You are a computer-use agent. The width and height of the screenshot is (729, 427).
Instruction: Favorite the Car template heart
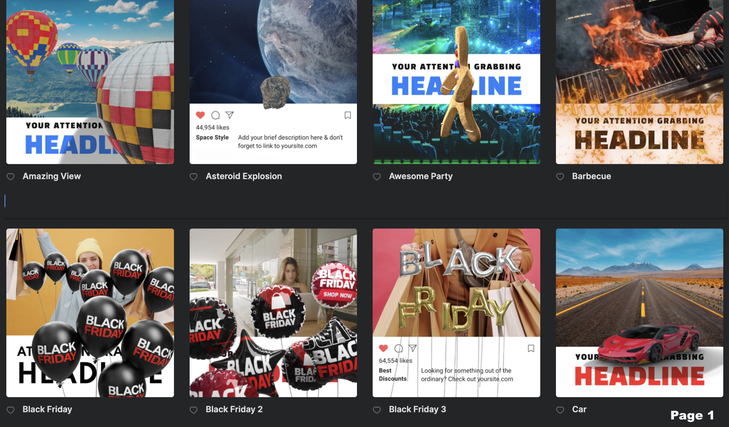click(560, 410)
